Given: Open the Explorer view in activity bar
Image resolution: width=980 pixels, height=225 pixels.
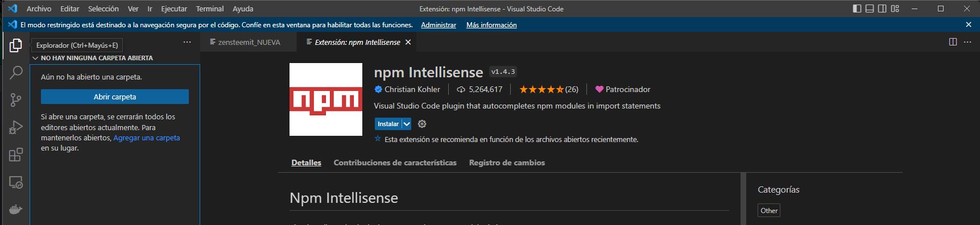Looking at the screenshot, I should point(16,45).
